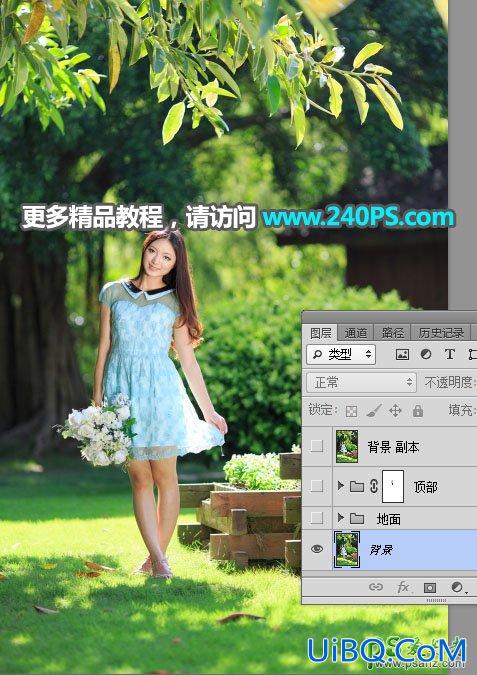
Task: Click the lock position move icon
Action: (395, 411)
